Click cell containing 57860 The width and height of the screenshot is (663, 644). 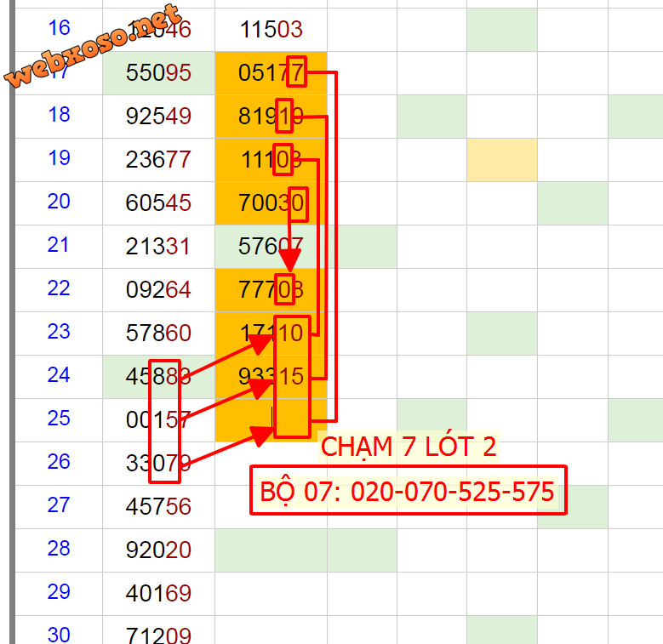[x=158, y=333]
